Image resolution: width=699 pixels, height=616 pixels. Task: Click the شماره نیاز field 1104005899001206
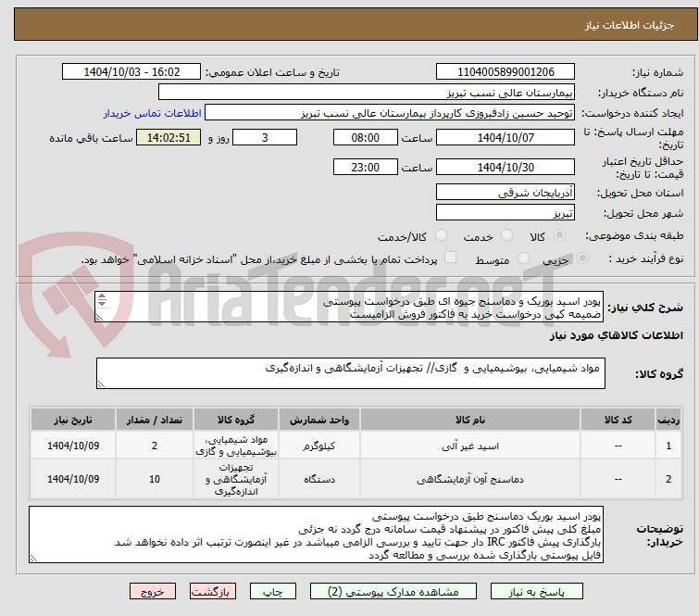point(506,72)
